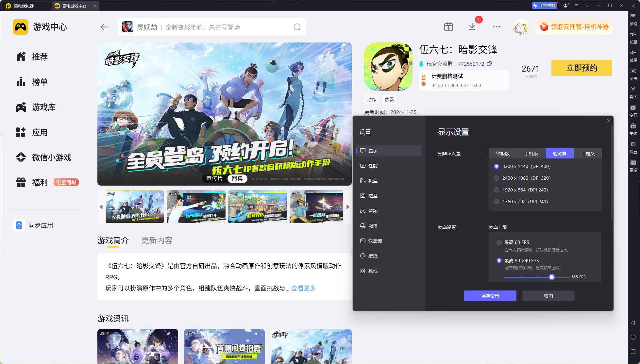Select 2400 x 1080 resolution option
The height and width of the screenshot is (364, 640).
(x=497, y=178)
